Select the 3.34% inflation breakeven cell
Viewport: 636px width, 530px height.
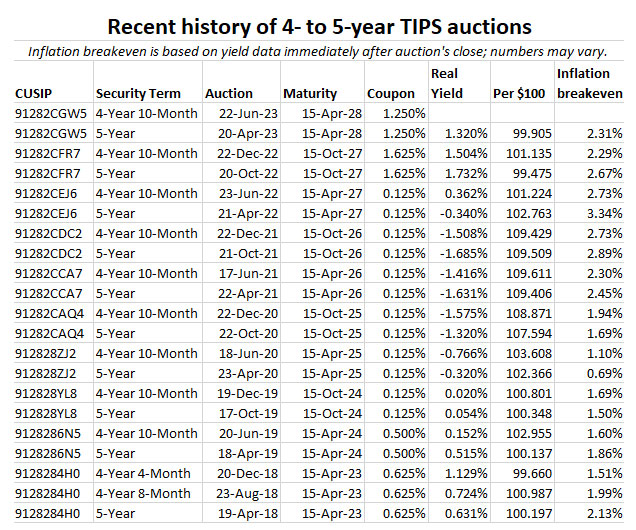605,213
